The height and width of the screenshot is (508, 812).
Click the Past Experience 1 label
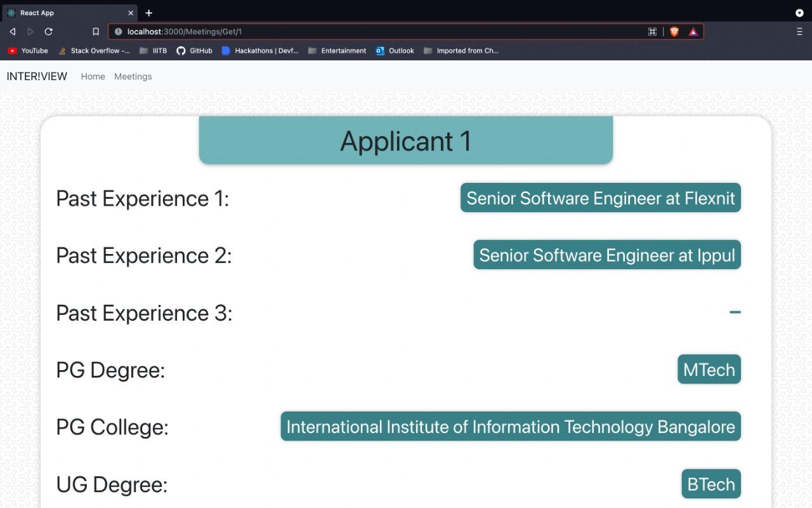(142, 198)
